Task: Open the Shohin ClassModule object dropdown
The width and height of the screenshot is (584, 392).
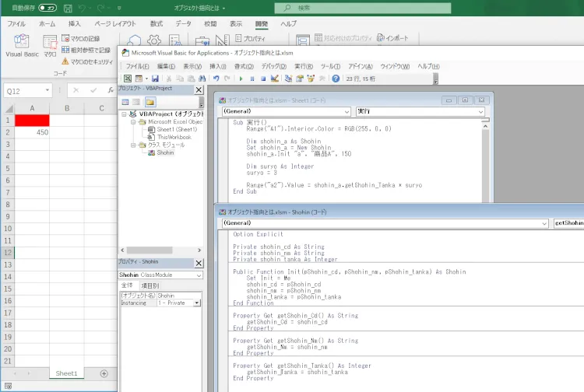Action: [x=199, y=275]
